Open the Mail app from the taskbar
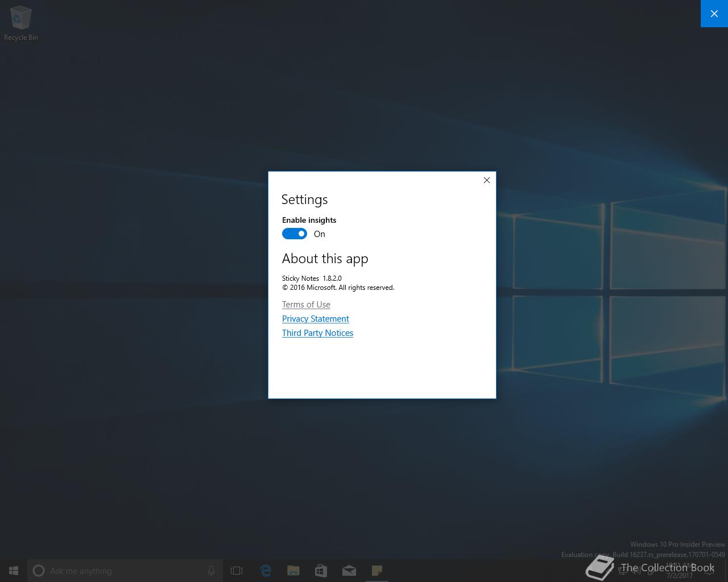The width and height of the screenshot is (728, 582). [x=349, y=571]
